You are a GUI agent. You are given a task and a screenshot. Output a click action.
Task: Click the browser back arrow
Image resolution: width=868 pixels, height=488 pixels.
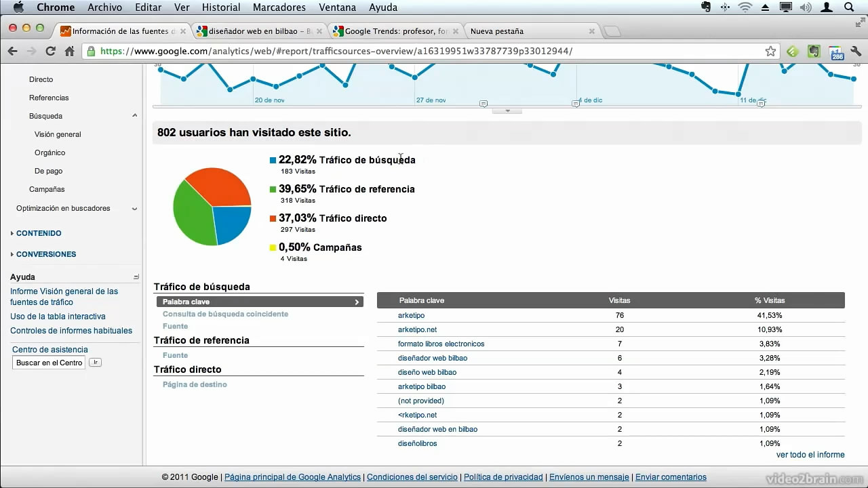pos(12,51)
